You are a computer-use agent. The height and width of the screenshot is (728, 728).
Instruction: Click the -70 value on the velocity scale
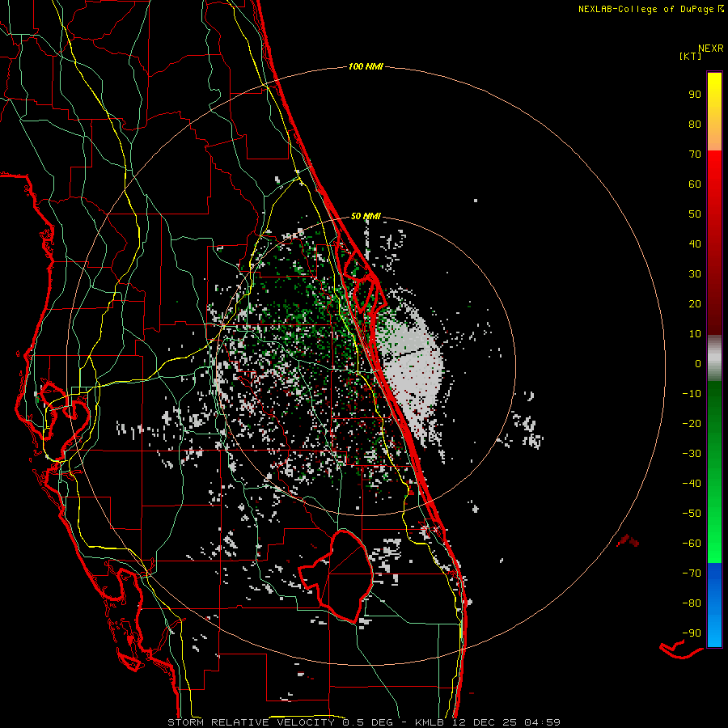[692, 574]
